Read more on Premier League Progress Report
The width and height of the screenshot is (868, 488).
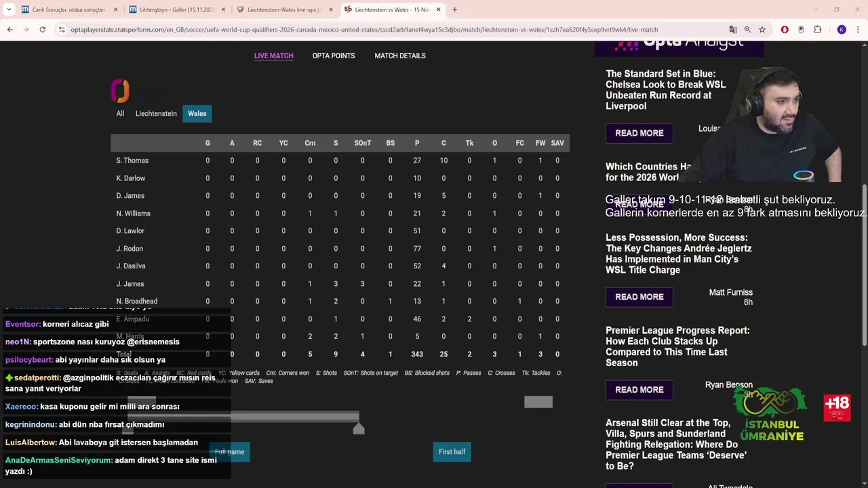click(639, 390)
